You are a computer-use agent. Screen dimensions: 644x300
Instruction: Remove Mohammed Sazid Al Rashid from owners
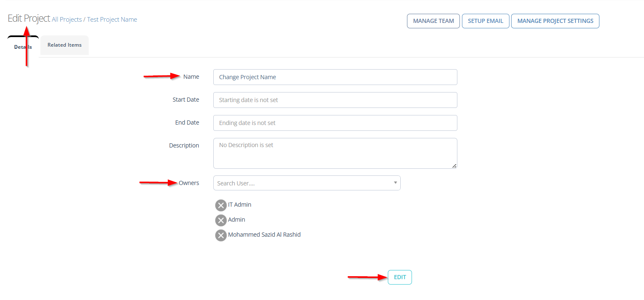click(221, 235)
